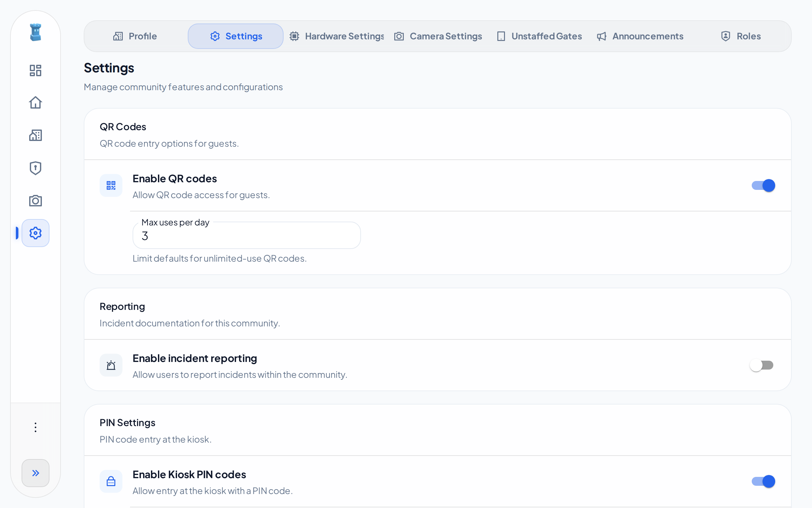
Task: Click the QR Codes section heading
Action: (123, 127)
